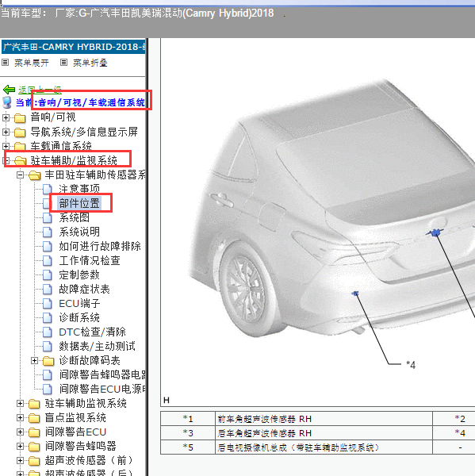Image resolution: width=475 pixels, height=476 pixels.
Task: Click the document icon beside 定制参数
Action: (x=48, y=274)
